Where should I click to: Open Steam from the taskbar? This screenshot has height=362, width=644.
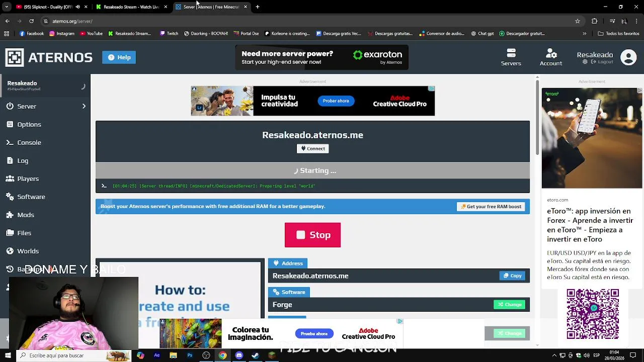(x=255, y=355)
